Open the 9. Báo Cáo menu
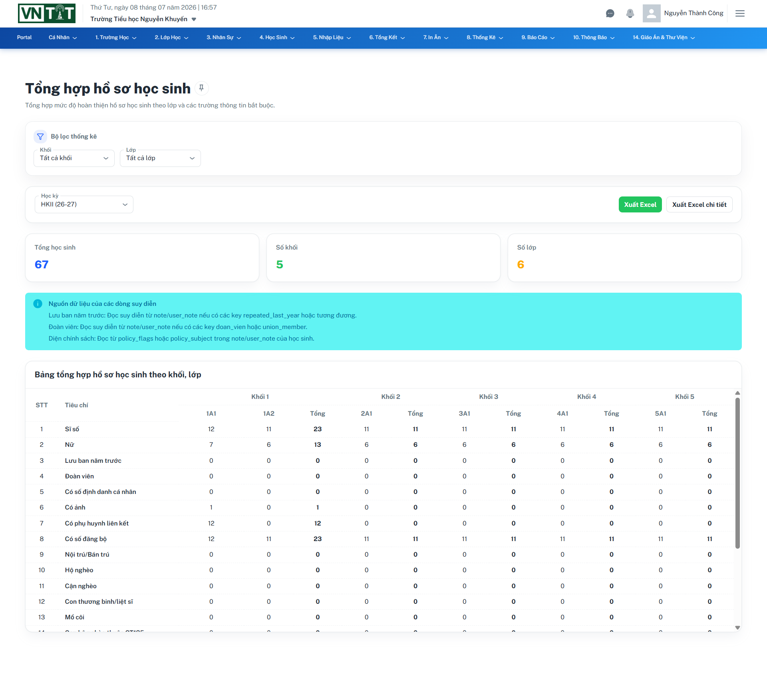Screen dimensions: 767x700 point(538,38)
